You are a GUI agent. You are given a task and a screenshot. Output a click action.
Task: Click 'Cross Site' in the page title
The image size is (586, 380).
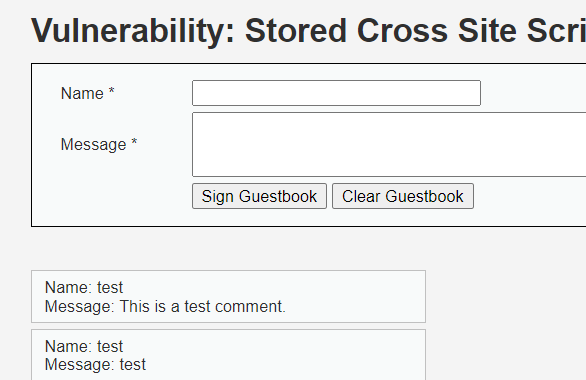pos(437,31)
